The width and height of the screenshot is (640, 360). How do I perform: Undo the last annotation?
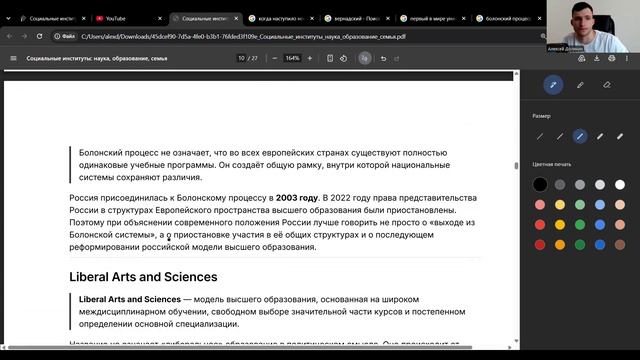tap(383, 58)
